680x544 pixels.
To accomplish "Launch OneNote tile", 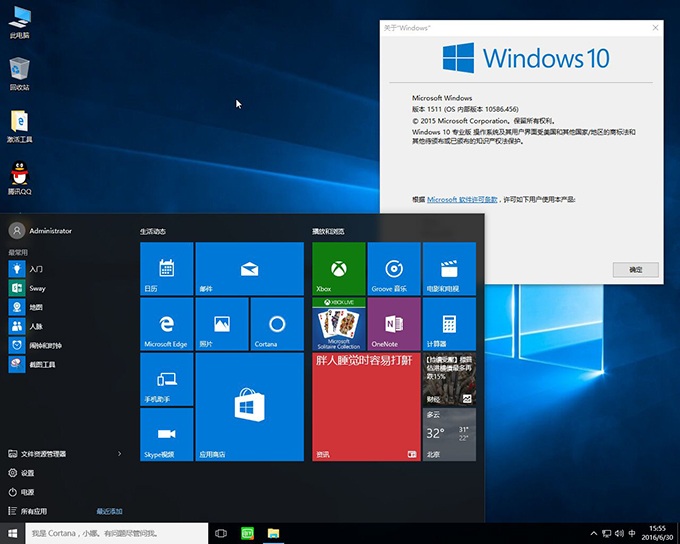I will point(394,323).
